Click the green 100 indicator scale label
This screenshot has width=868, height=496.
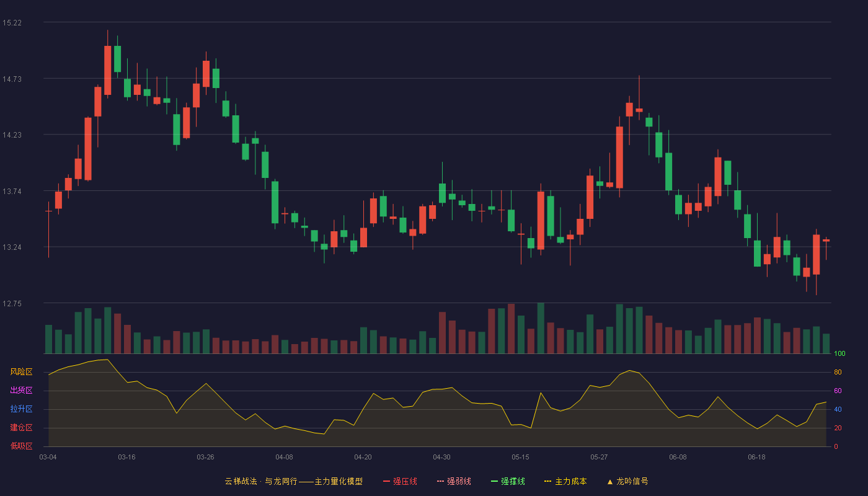839,354
